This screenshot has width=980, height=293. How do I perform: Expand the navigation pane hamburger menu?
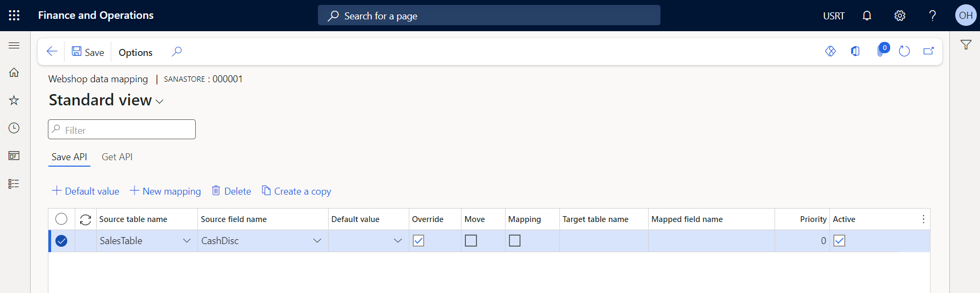tap(15, 46)
